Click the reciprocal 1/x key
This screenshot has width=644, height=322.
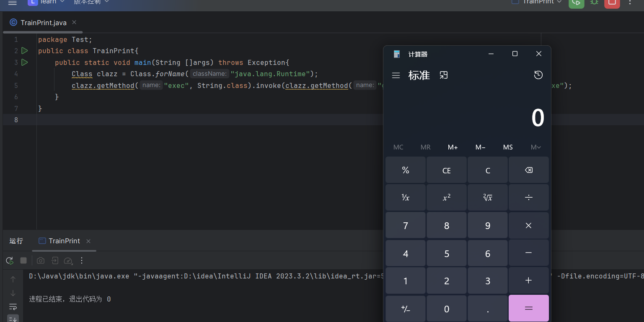pyautogui.click(x=406, y=198)
